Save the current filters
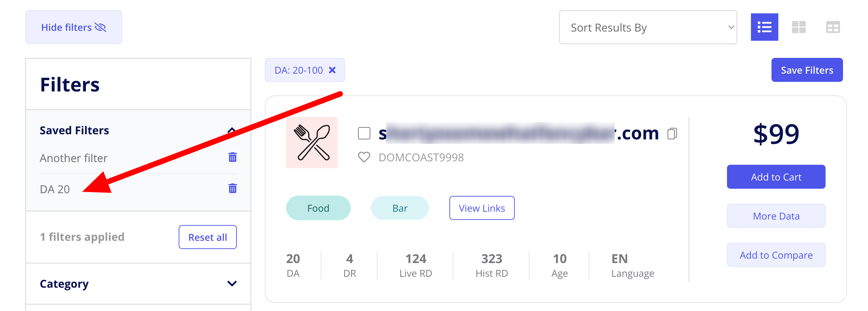 (807, 70)
